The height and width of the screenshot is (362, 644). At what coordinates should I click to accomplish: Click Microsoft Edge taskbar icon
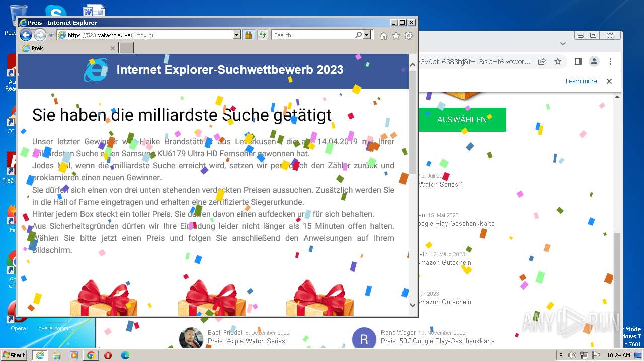coord(125,355)
